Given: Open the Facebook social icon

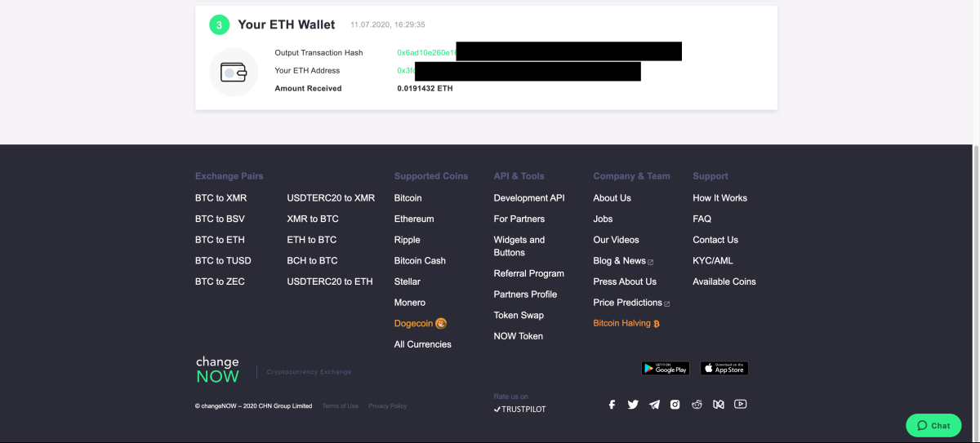Looking at the screenshot, I should [x=612, y=404].
